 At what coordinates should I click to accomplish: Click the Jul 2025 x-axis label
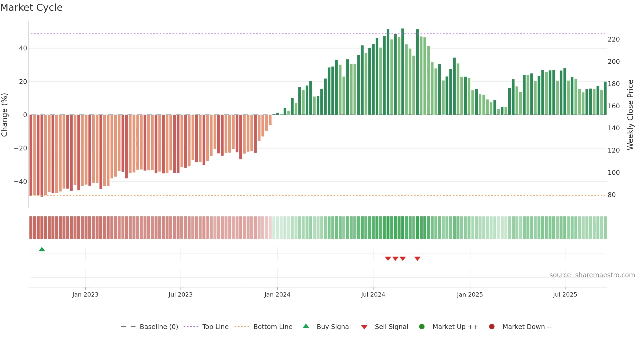point(565,295)
